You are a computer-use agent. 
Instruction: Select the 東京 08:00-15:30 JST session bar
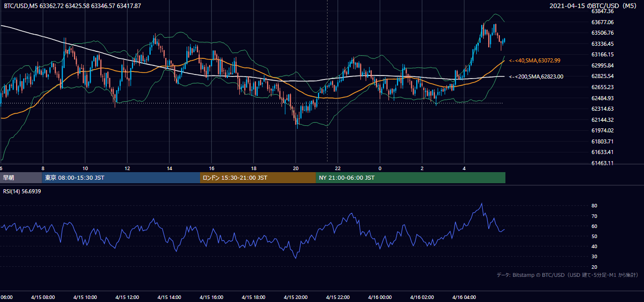(x=121, y=178)
